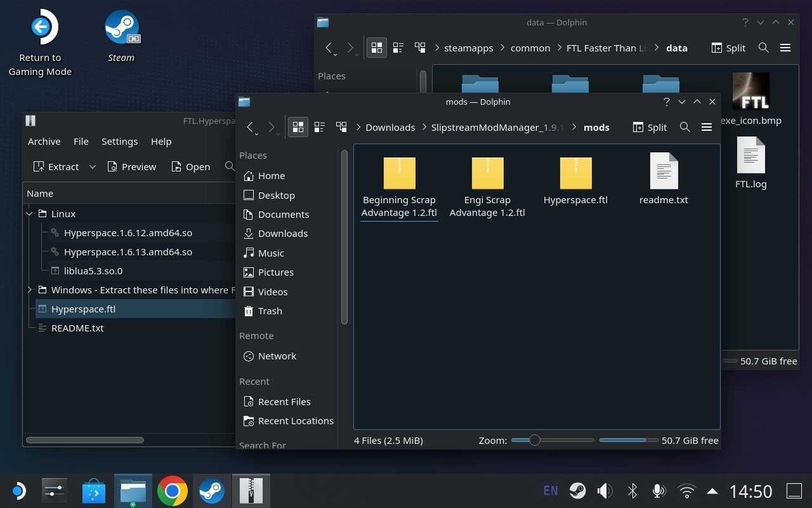Screen dimensions: 812x508
Task: Go to Home in Places panel
Action: pyautogui.click(x=265, y=175)
